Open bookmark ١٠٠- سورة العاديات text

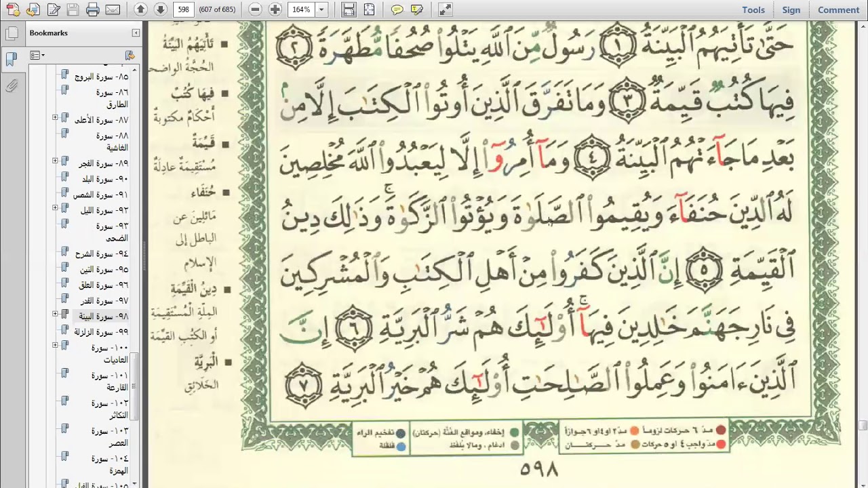110,354
